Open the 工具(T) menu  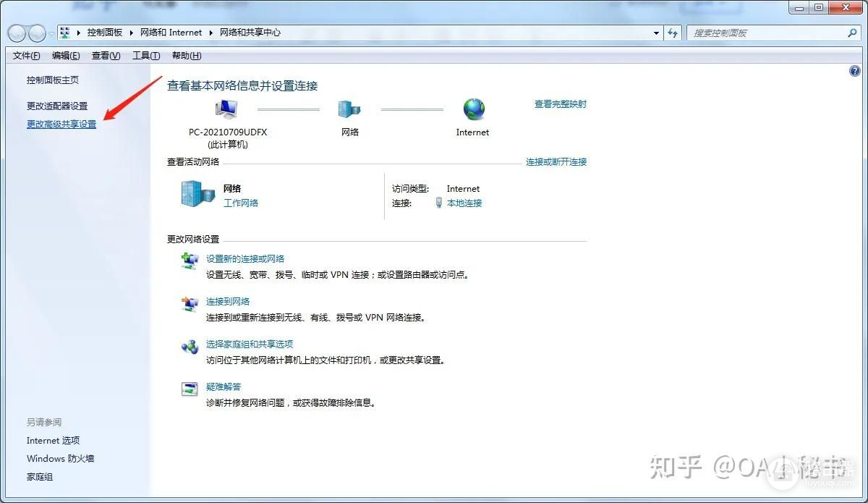(x=145, y=56)
